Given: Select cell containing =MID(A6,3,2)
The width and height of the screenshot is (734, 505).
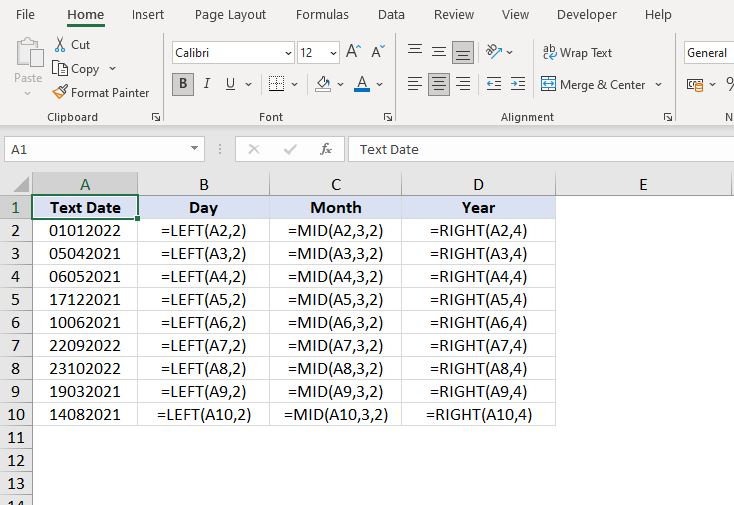Looking at the screenshot, I should (336, 322).
